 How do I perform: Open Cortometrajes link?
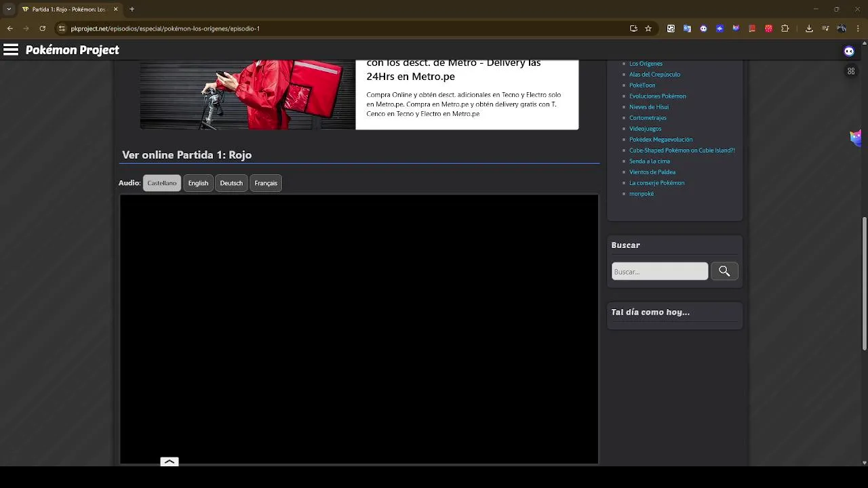[648, 118]
